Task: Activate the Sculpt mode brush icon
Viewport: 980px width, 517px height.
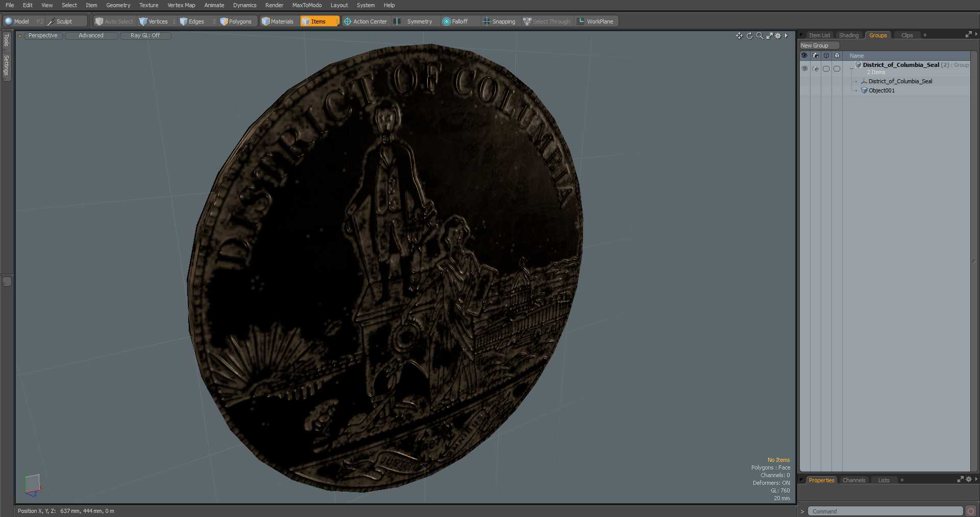Action: click(x=51, y=21)
